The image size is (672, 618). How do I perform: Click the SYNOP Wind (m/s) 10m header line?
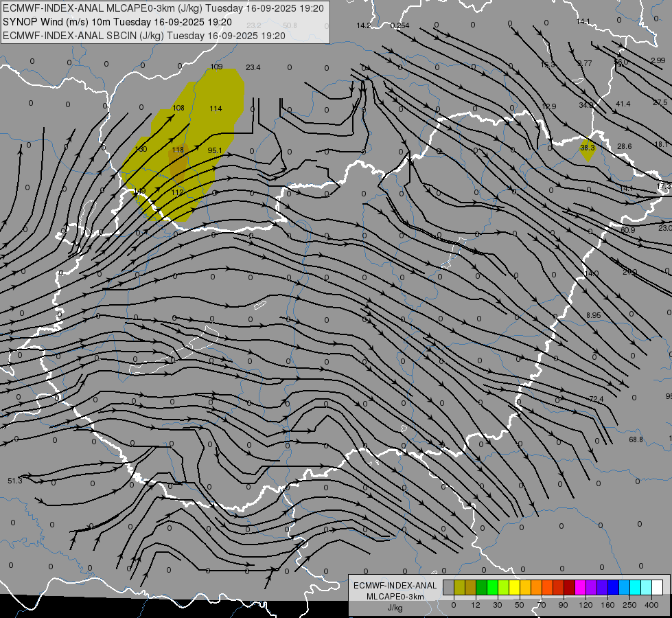pyautogui.click(x=117, y=22)
